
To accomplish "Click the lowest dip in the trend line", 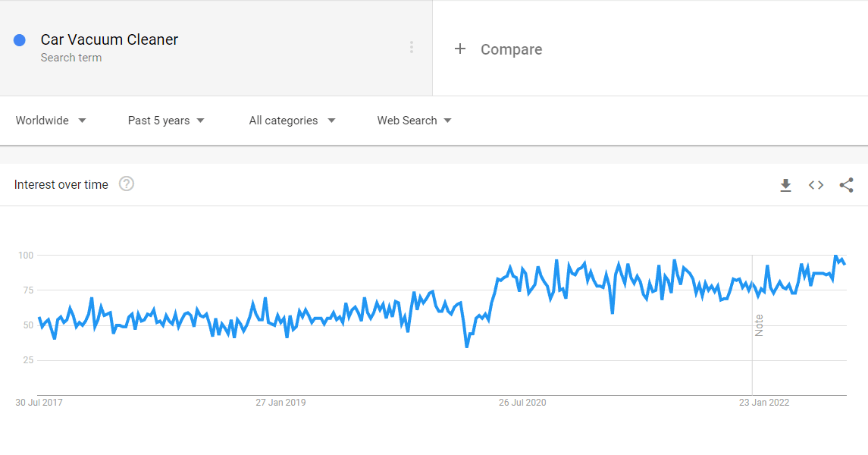I will click(467, 347).
